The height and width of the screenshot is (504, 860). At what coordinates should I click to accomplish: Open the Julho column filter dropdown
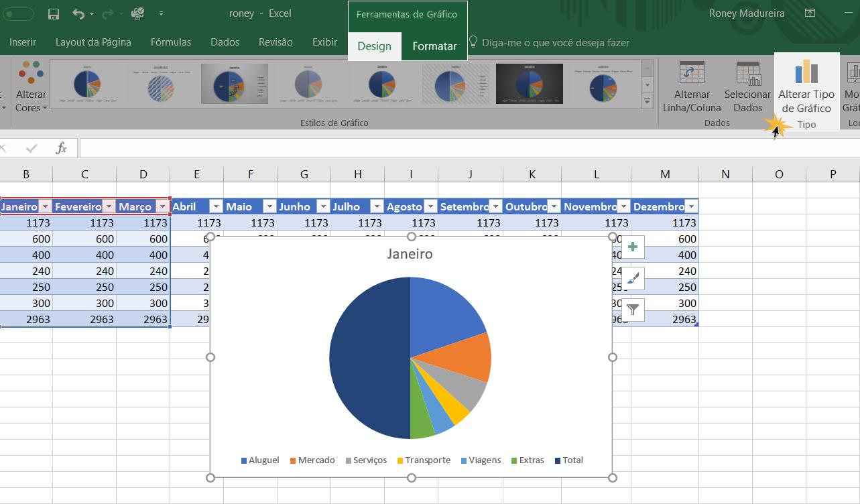pos(377,206)
